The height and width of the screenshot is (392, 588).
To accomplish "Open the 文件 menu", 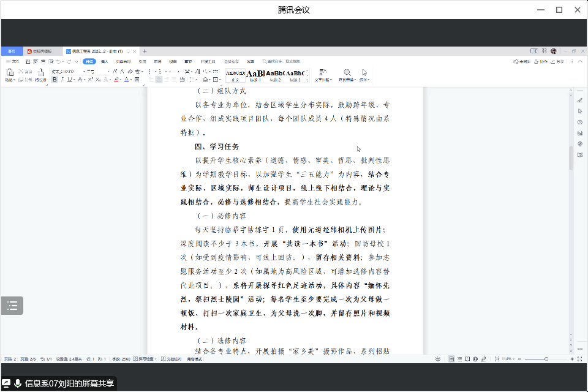I will [13, 61].
